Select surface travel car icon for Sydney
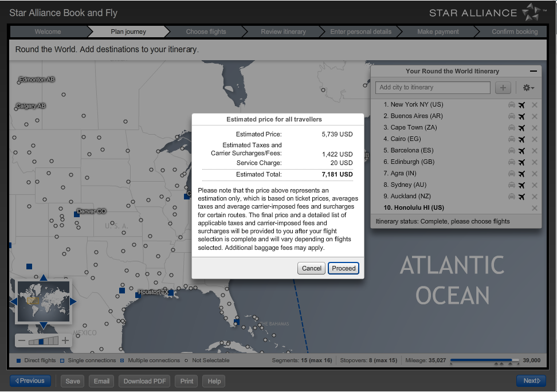Image resolution: width=557 pixels, height=392 pixels. coord(512,185)
